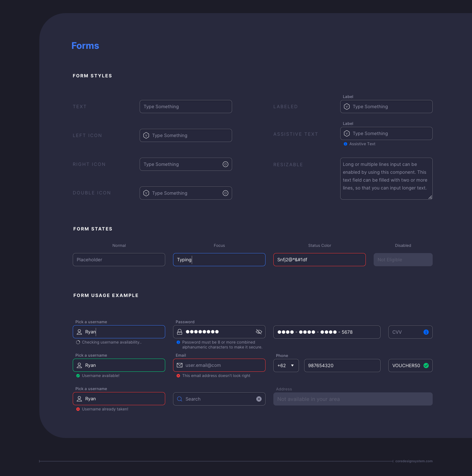
Task: Click the disabled Not Eligible field
Action: [x=403, y=260]
